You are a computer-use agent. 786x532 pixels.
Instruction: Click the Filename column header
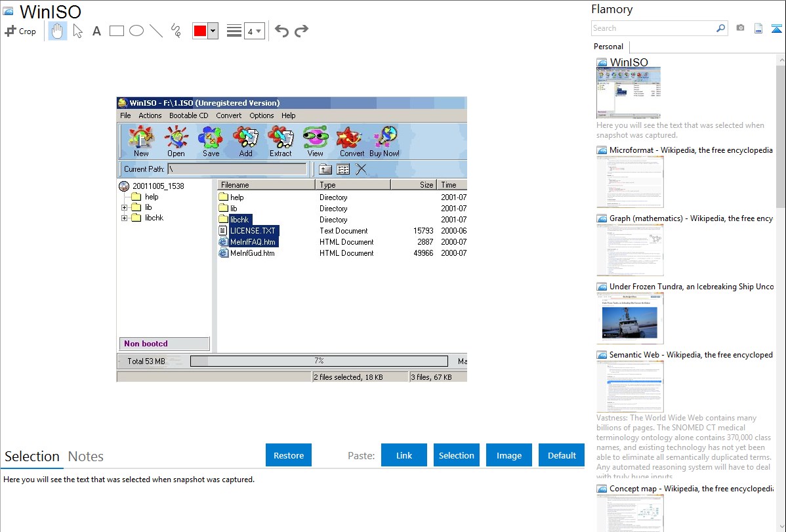[x=266, y=184]
